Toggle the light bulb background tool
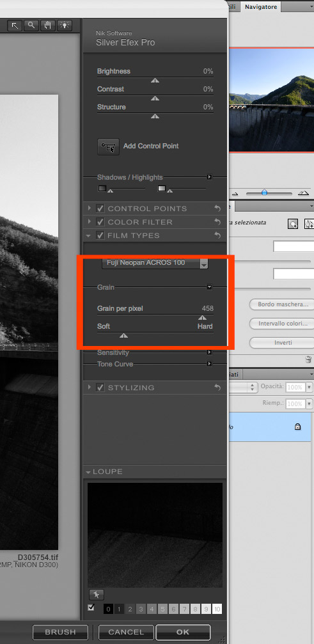This screenshot has width=314, height=644. click(65, 26)
